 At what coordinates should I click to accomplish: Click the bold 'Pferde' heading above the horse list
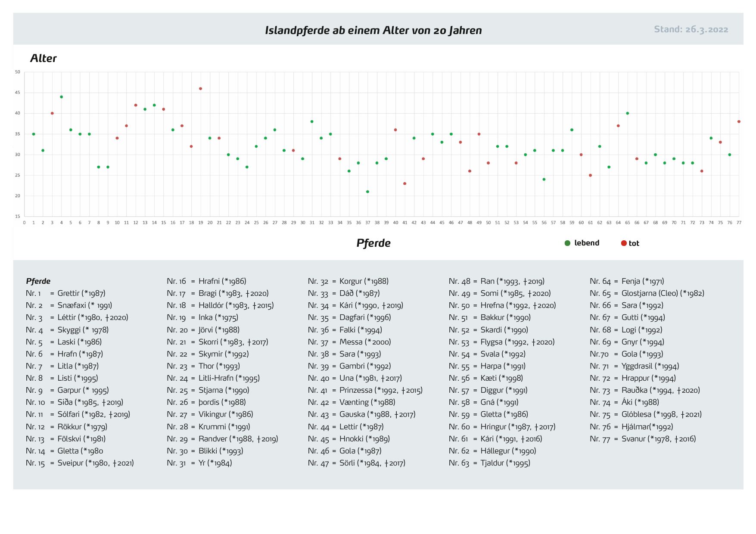click(38, 281)
